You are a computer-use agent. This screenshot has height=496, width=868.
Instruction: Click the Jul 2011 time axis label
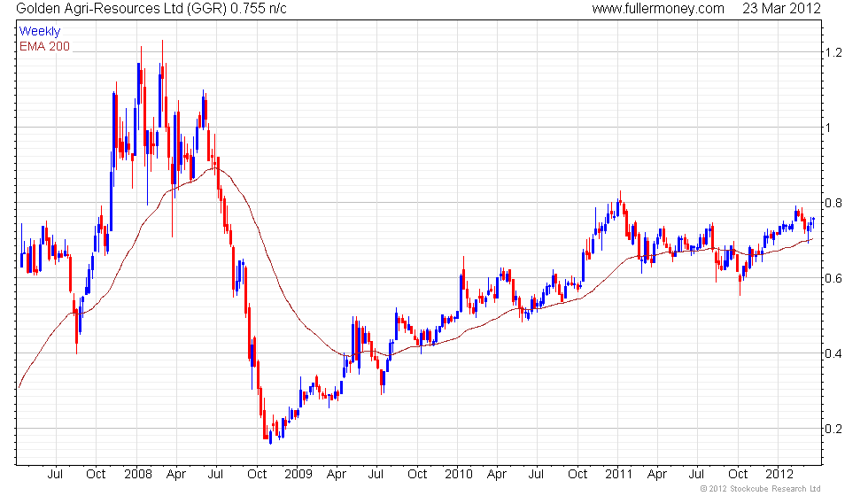(696, 475)
